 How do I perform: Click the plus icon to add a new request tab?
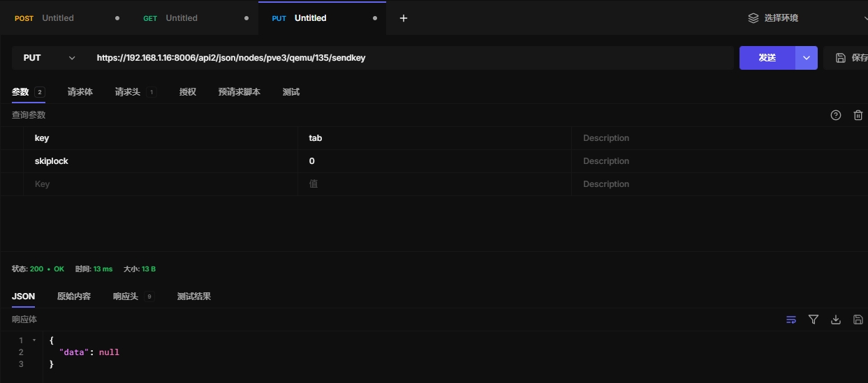403,18
